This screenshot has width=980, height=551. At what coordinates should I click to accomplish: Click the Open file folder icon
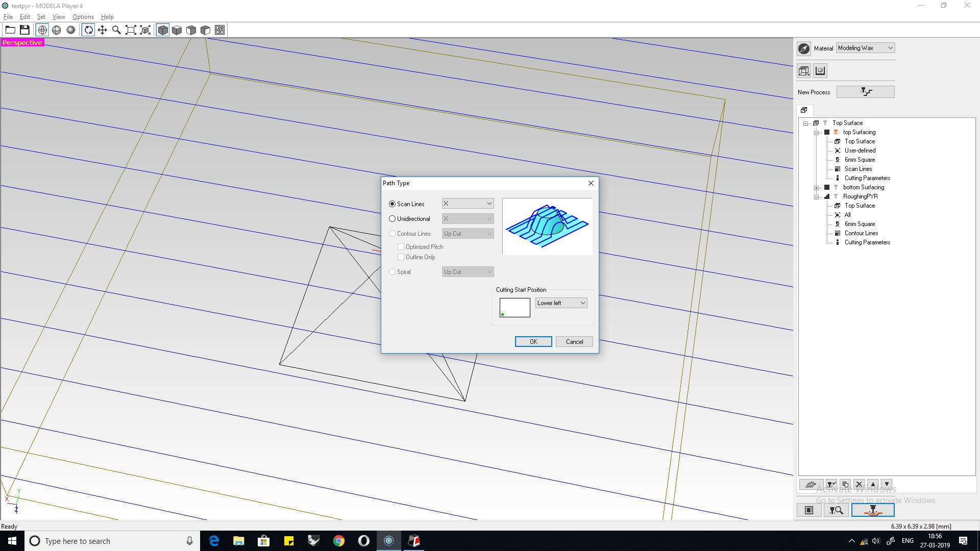coord(10,30)
